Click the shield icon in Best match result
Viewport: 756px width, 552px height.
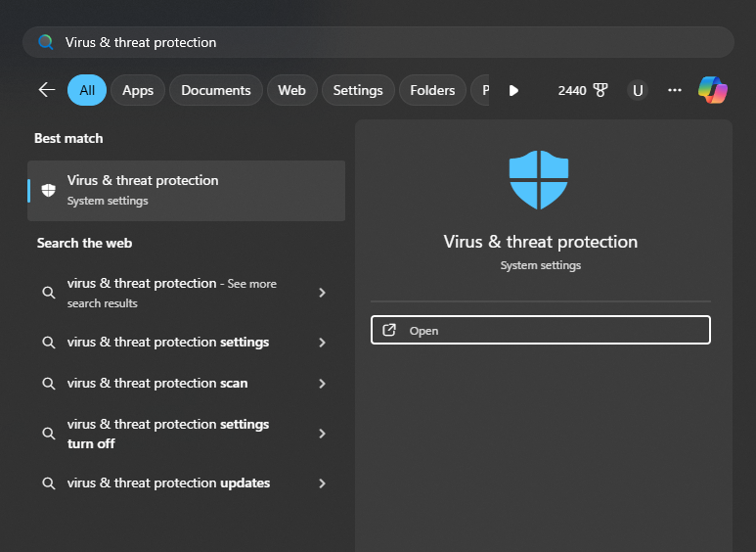[48, 190]
